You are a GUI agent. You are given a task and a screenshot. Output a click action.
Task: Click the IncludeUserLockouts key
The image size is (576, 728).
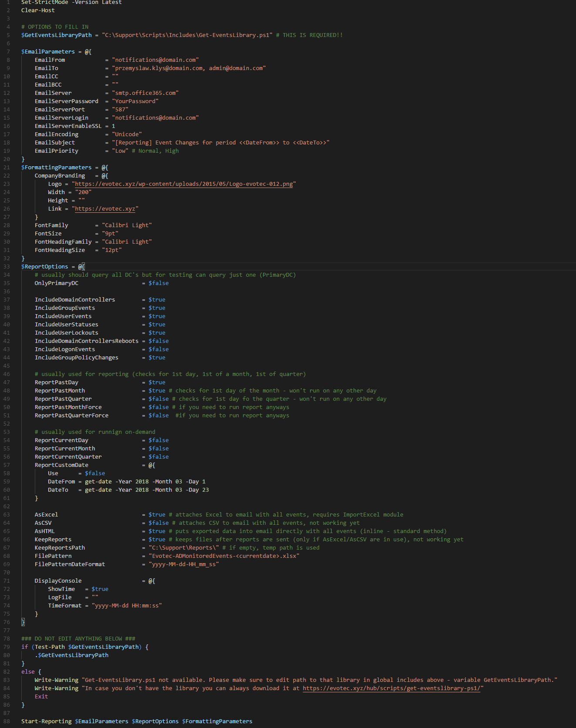point(67,333)
